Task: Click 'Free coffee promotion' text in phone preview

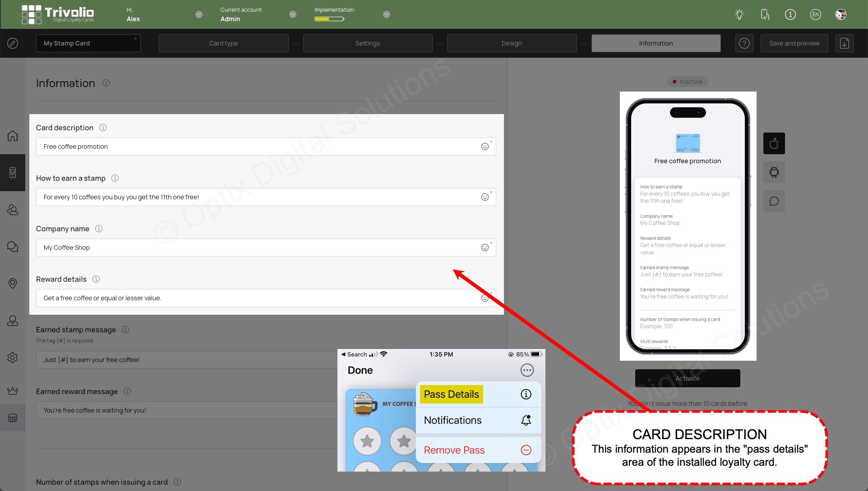Action: pos(688,161)
